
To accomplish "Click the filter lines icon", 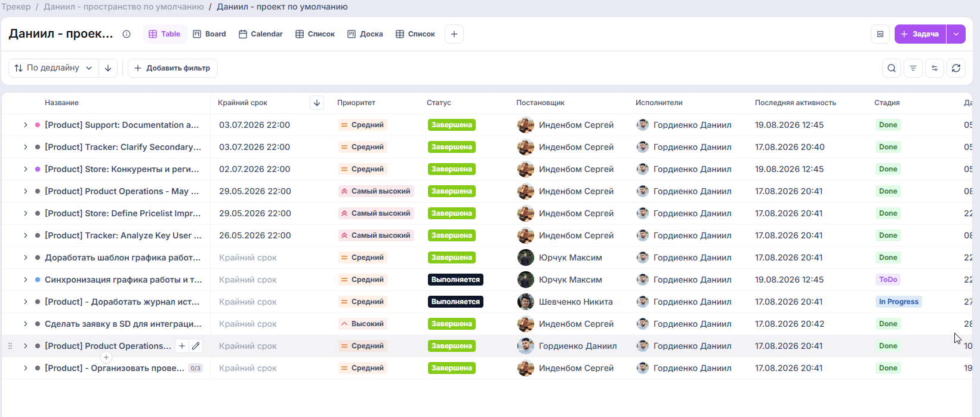I will (x=913, y=68).
